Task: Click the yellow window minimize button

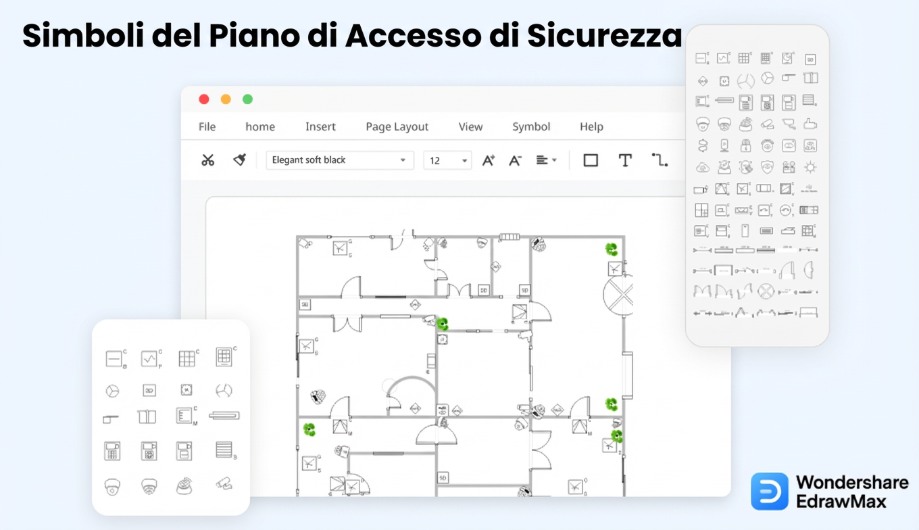Action: (x=226, y=99)
